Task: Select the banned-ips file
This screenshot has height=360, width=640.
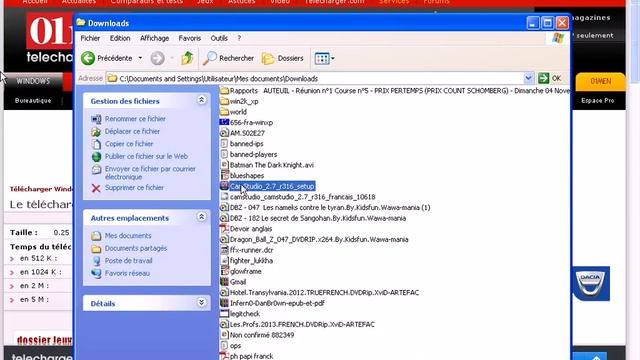Action: point(242,144)
